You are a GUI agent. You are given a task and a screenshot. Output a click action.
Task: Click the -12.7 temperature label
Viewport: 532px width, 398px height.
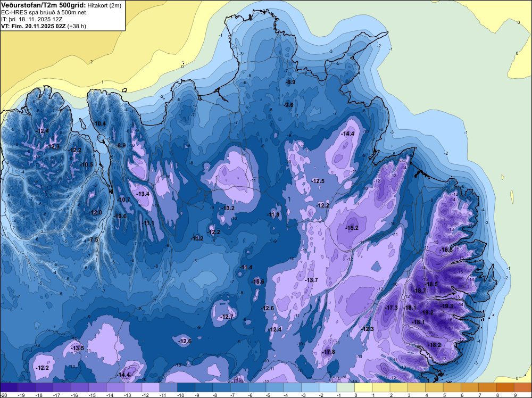click(x=227, y=317)
